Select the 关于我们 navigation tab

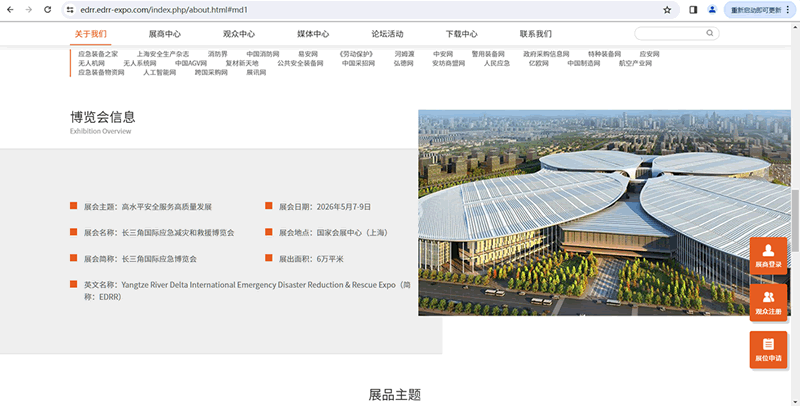tap(91, 34)
